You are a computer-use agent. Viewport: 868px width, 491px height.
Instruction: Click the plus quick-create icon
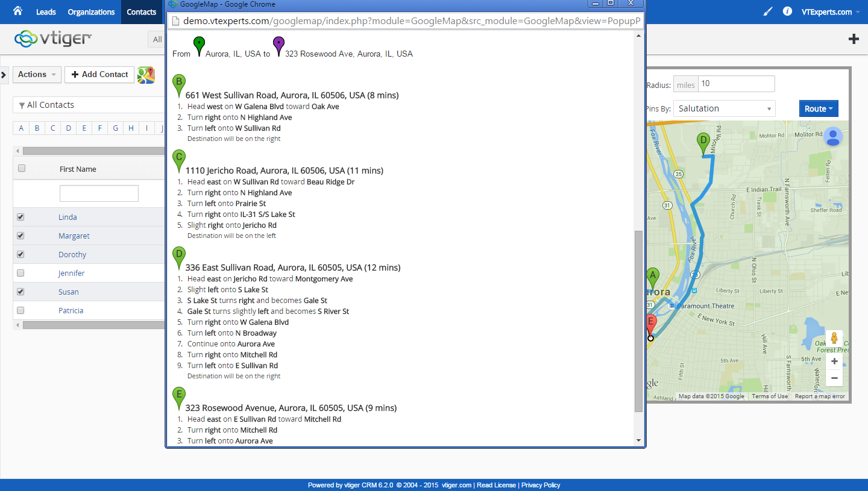pyautogui.click(x=854, y=39)
